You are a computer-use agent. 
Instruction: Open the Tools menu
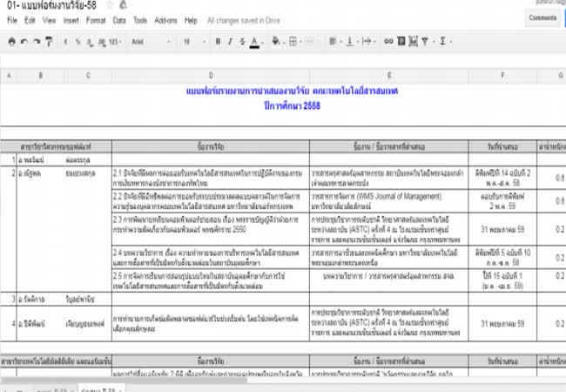tap(140, 20)
